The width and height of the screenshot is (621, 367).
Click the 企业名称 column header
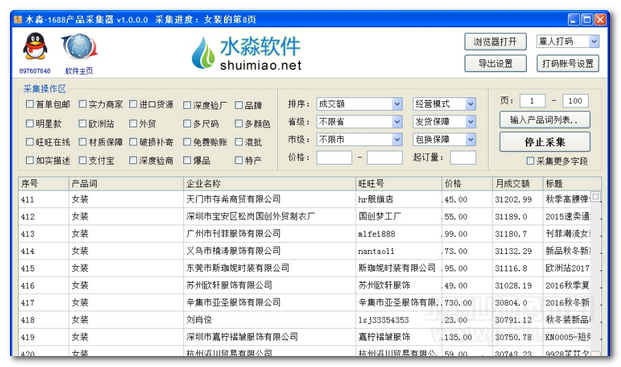click(x=270, y=184)
